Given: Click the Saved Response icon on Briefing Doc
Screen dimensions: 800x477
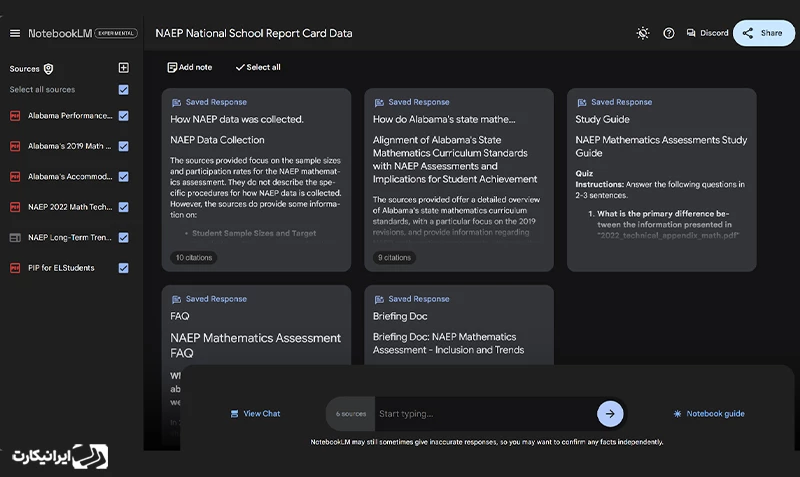Looking at the screenshot, I should [379, 299].
